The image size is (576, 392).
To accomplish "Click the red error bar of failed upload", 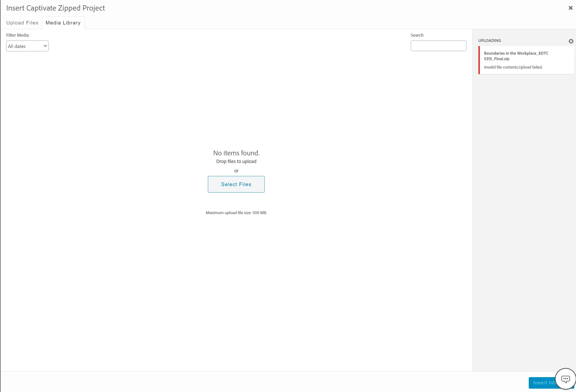I will pos(479,60).
